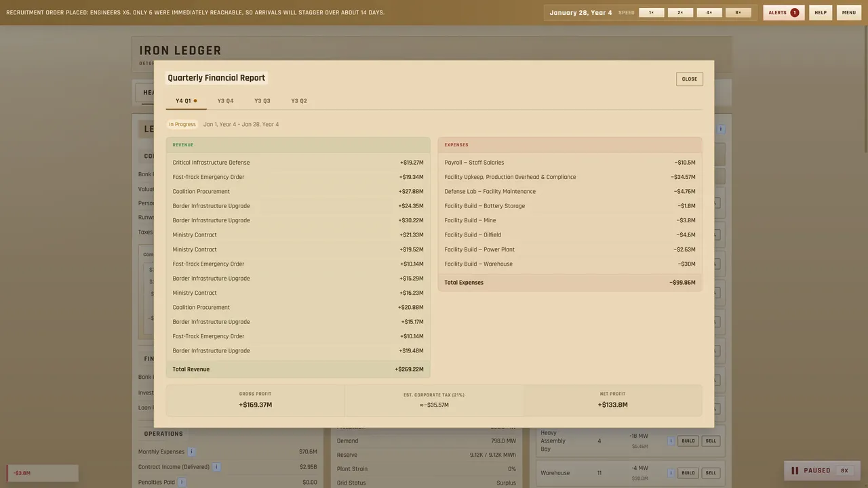The height and width of the screenshot is (488, 868).
Task: Select Border Infrastructure Upgrade +$15.17M row
Action: click(x=298, y=322)
